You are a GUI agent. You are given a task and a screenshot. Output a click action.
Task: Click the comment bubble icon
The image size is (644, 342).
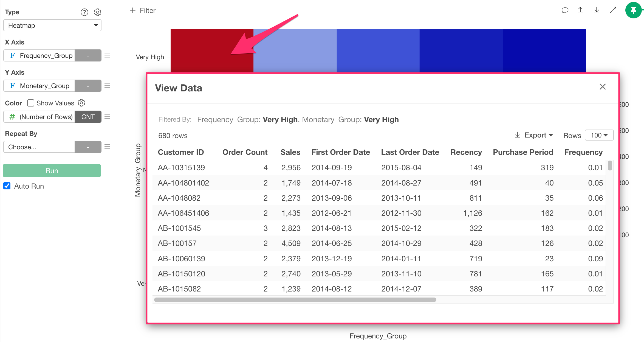565,10
